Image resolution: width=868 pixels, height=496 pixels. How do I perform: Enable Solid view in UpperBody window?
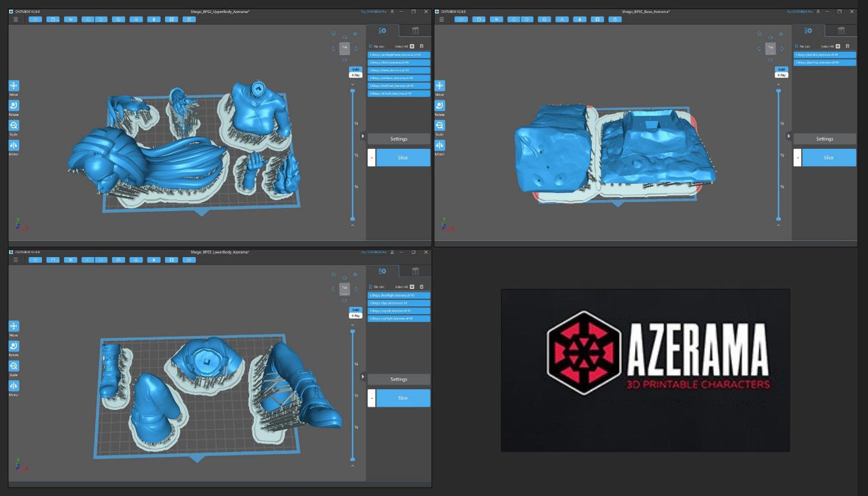pyautogui.click(x=355, y=69)
